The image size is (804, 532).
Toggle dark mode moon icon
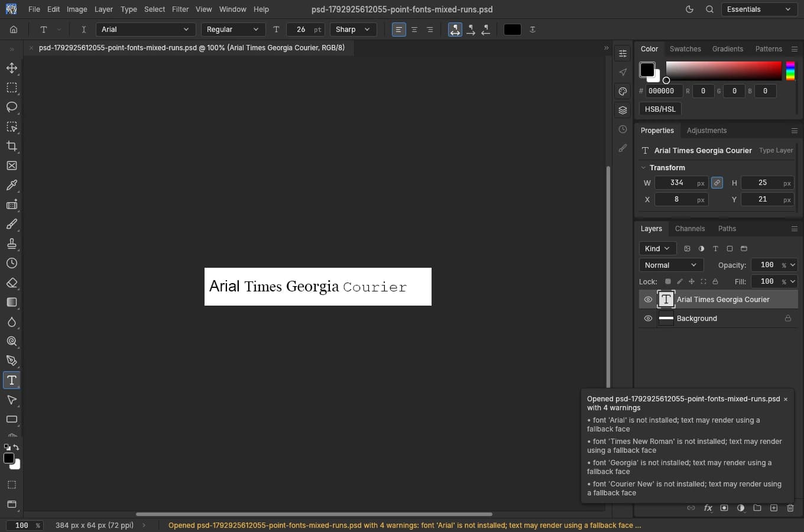click(x=689, y=9)
